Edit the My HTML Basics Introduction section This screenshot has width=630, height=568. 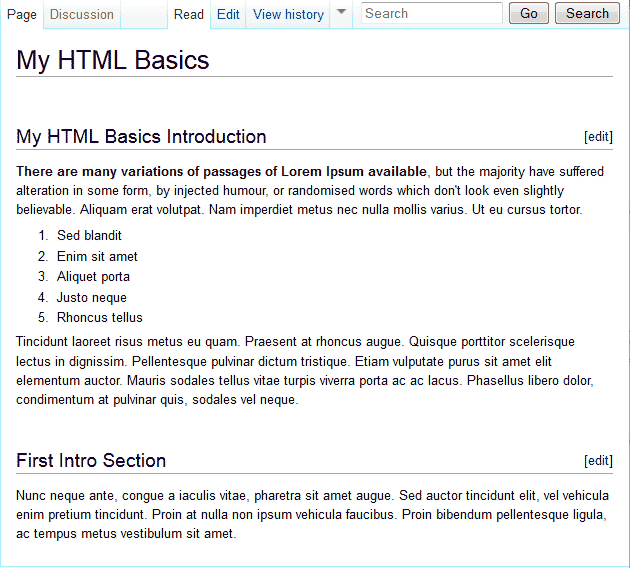point(598,137)
